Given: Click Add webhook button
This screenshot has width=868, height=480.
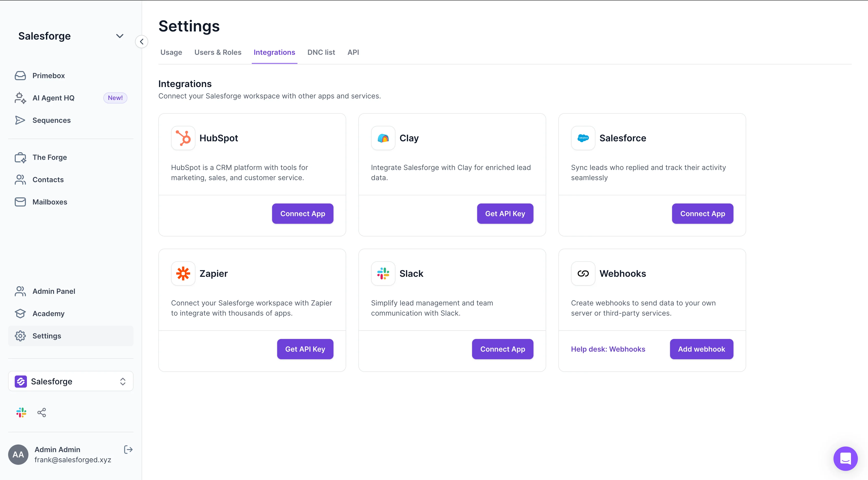Looking at the screenshot, I should 702,349.
